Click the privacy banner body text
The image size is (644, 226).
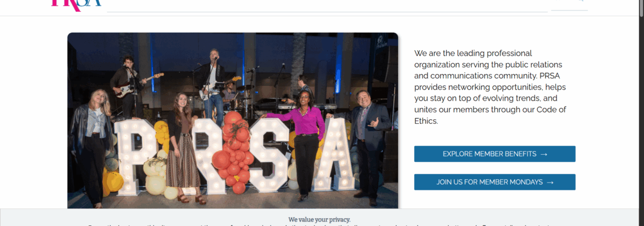point(319,225)
